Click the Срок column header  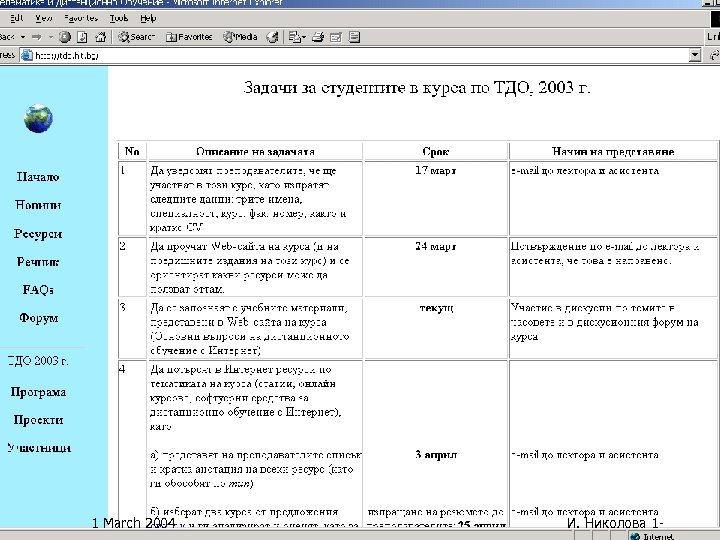(x=436, y=152)
